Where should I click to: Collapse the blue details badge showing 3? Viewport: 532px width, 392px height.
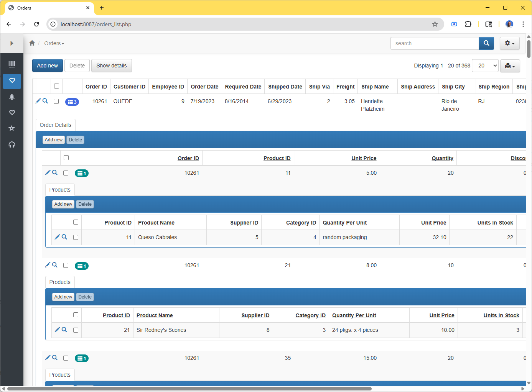[x=72, y=102]
